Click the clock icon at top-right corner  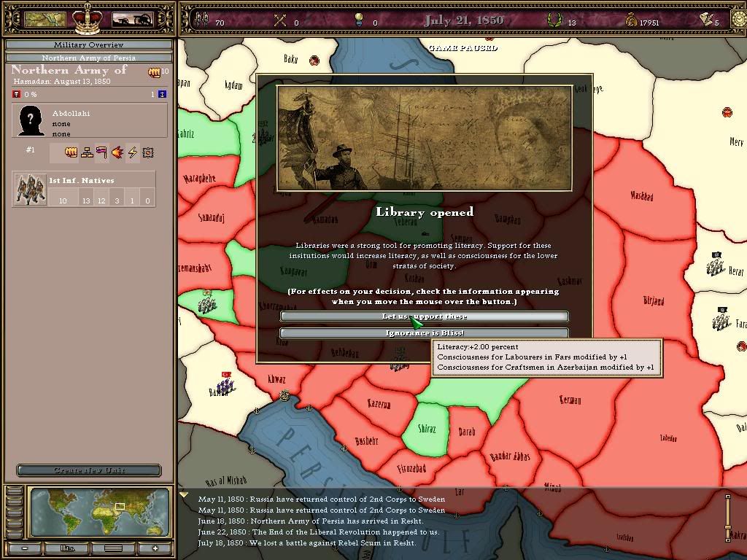coord(740,19)
